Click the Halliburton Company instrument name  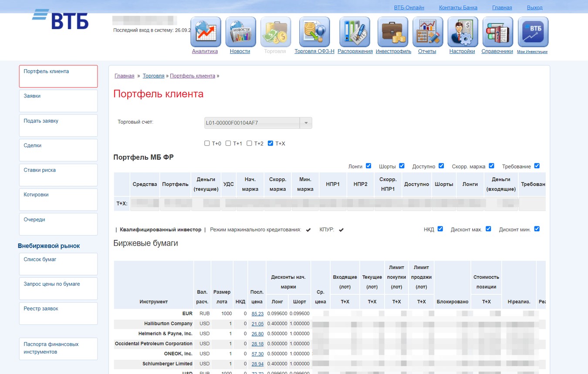(168, 323)
